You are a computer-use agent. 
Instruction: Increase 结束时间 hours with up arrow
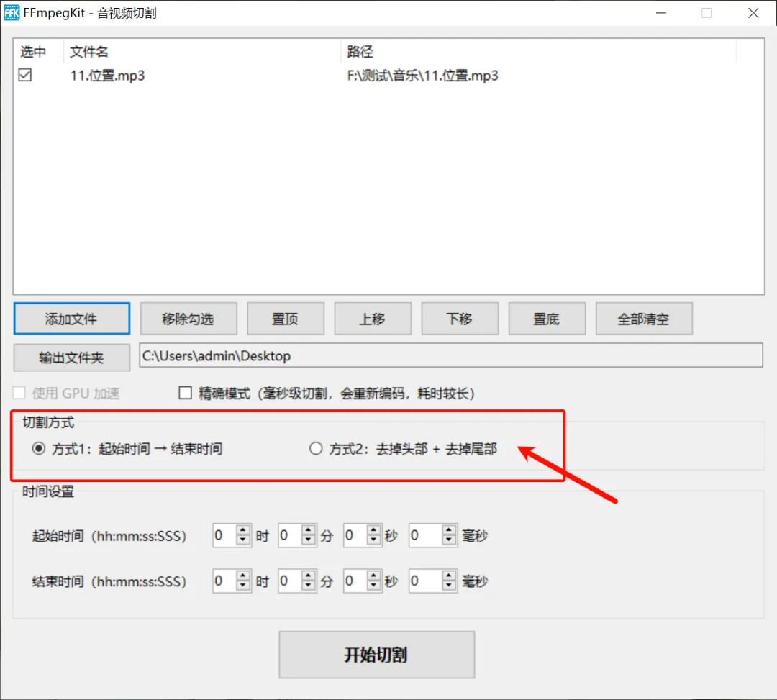(243, 576)
